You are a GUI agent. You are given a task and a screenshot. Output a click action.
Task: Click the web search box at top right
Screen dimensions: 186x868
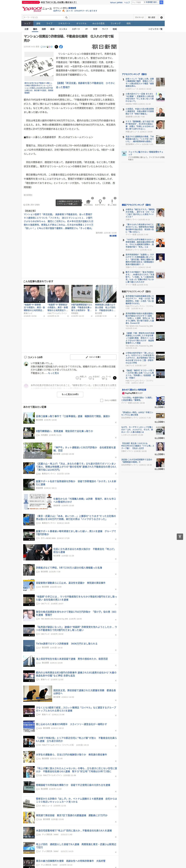click(145, 2)
